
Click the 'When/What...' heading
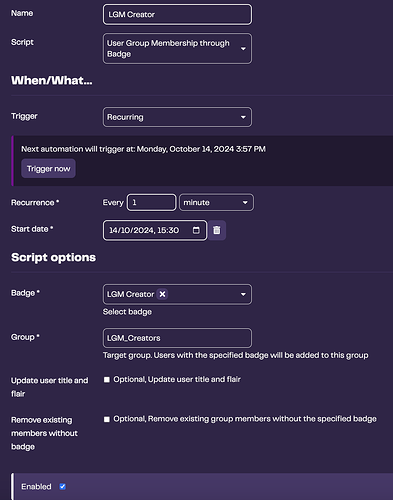52,80
